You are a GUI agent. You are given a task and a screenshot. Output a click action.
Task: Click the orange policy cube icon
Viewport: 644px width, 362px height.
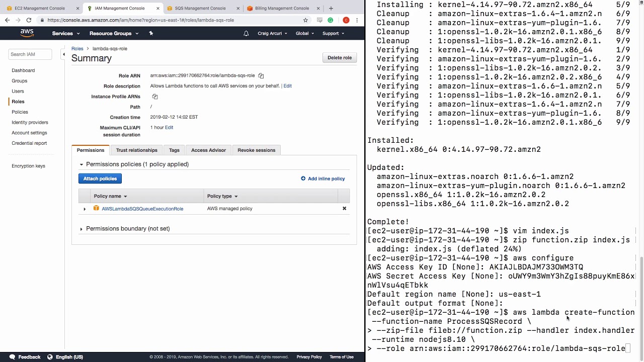(x=96, y=208)
